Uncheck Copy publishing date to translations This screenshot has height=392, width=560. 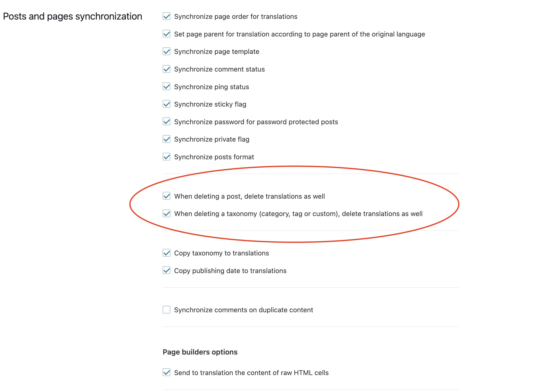click(x=166, y=270)
